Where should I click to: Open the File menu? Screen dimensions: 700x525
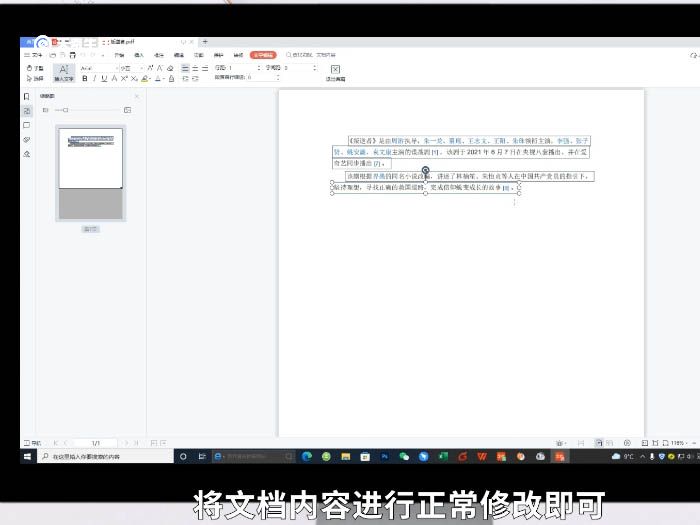33,55
